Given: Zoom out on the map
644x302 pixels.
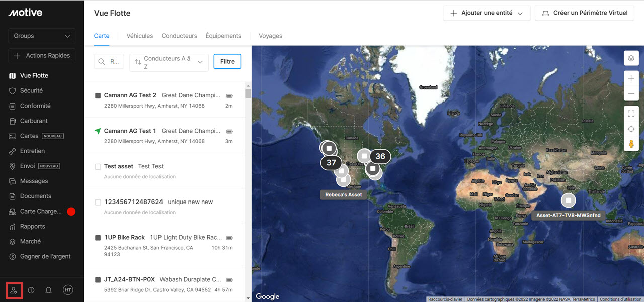Looking at the screenshot, I should 631,94.
